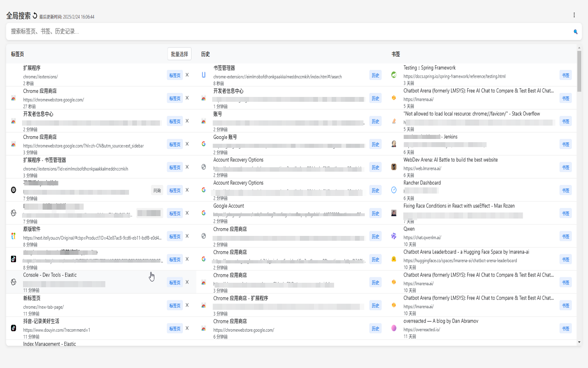Click 历史 button for 书签管理器 entry
This screenshot has width=588, height=368.
(x=375, y=75)
